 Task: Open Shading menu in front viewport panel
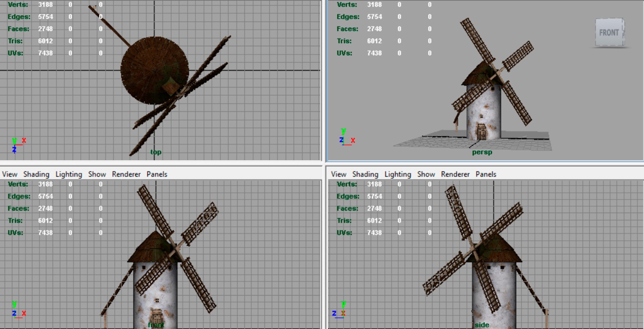tap(36, 174)
